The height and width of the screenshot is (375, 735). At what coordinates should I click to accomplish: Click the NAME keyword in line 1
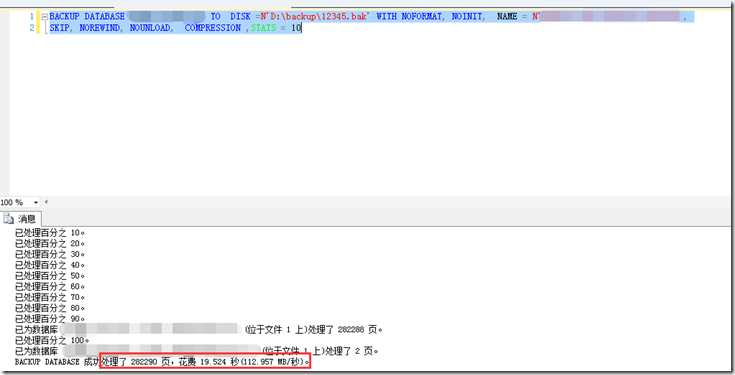point(507,16)
